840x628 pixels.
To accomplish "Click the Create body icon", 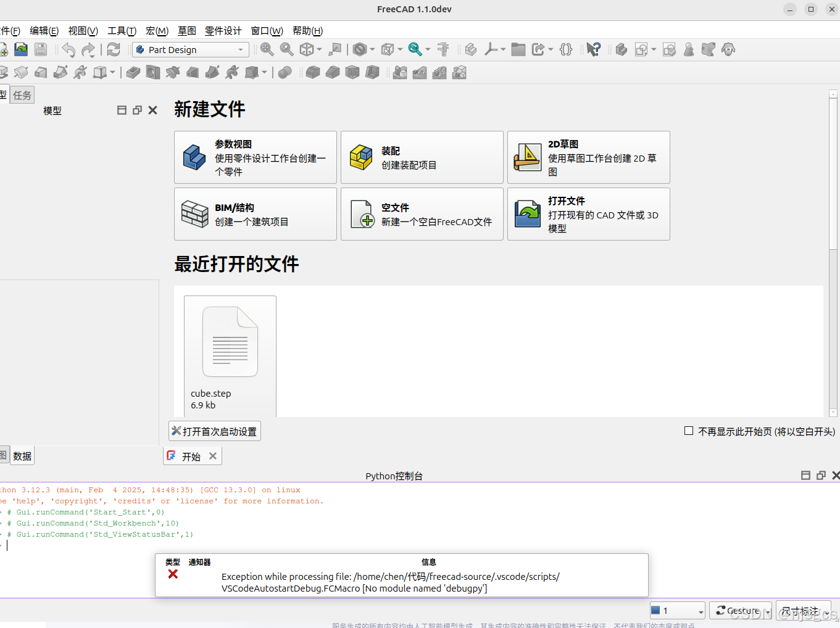I will (622, 49).
